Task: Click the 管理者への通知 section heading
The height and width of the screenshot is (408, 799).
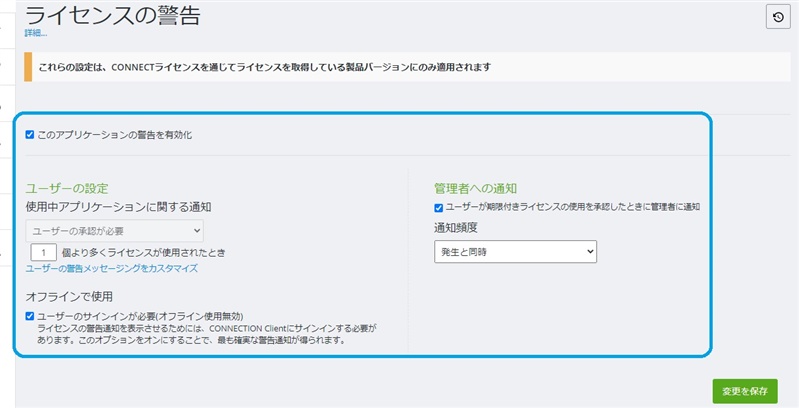Action: click(x=475, y=188)
